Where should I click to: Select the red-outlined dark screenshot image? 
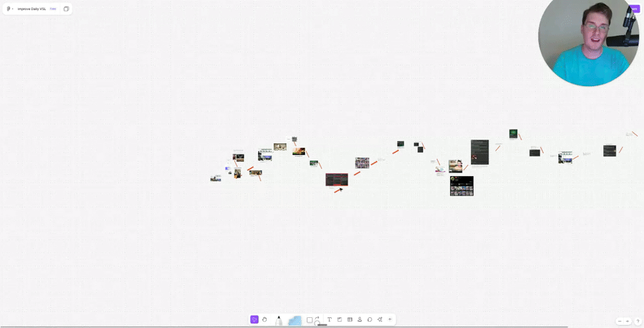pyautogui.click(x=337, y=179)
